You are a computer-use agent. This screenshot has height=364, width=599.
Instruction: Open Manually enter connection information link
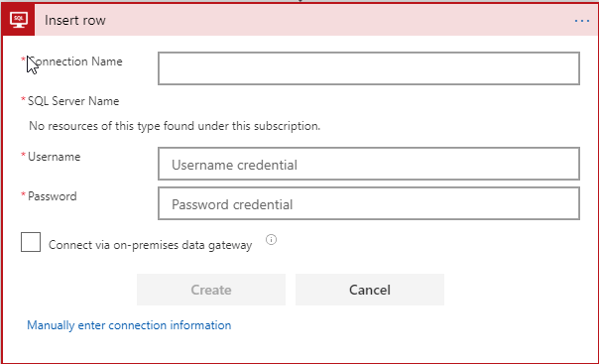coord(129,325)
